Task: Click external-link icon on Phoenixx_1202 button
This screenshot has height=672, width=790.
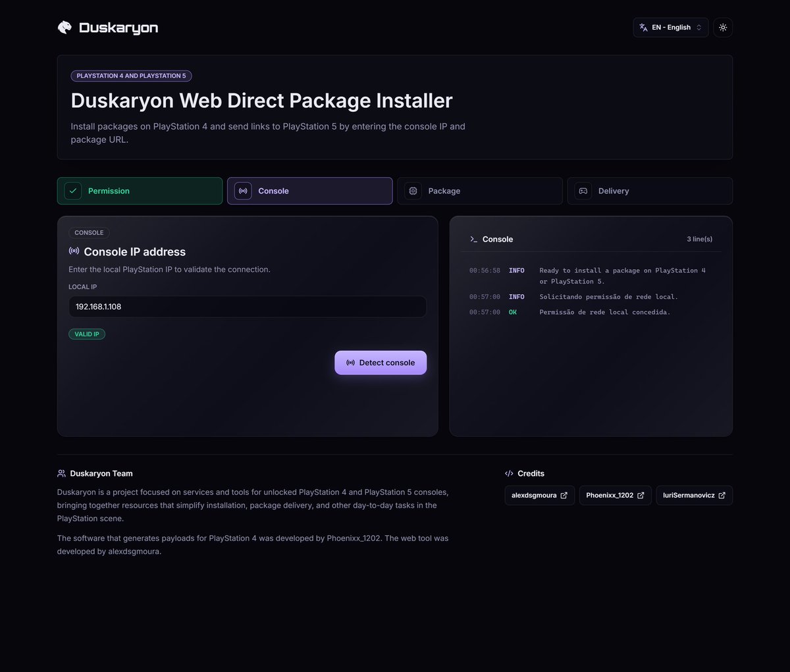Action: pos(641,496)
